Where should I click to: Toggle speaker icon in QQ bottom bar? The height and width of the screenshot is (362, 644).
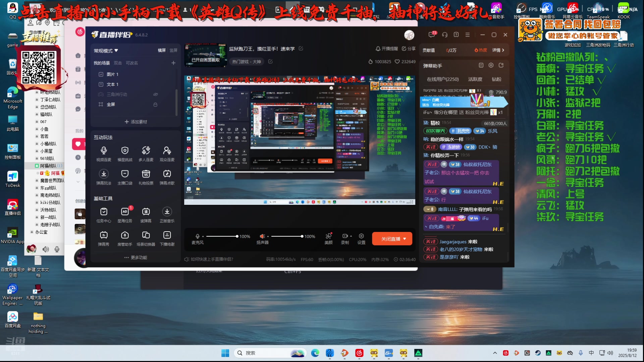click(46, 249)
